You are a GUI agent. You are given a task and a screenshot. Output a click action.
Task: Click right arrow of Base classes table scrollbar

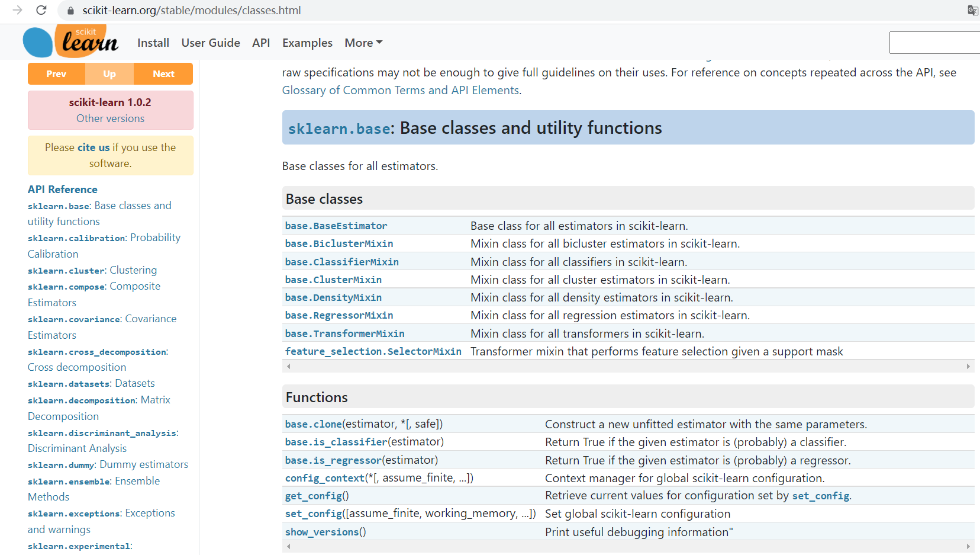(x=968, y=366)
